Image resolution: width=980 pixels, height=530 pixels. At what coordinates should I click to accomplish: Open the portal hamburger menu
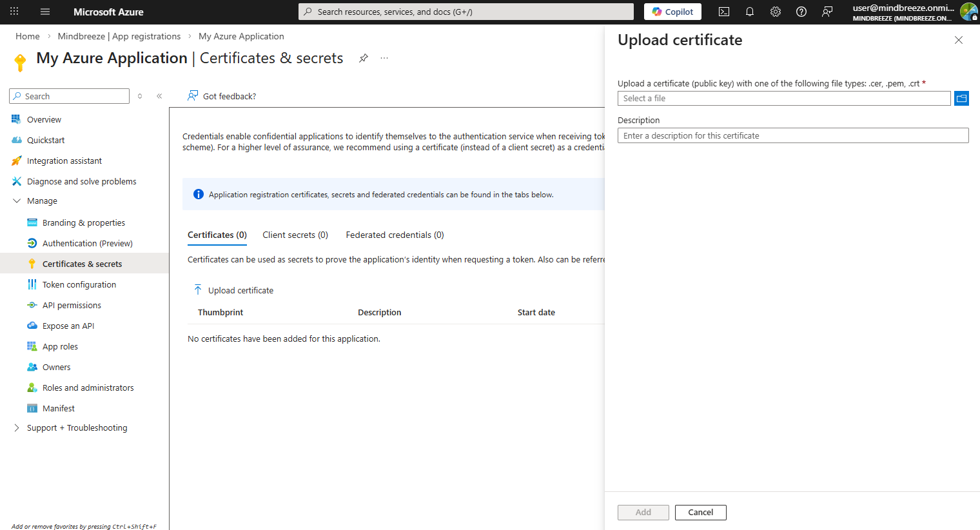45,12
